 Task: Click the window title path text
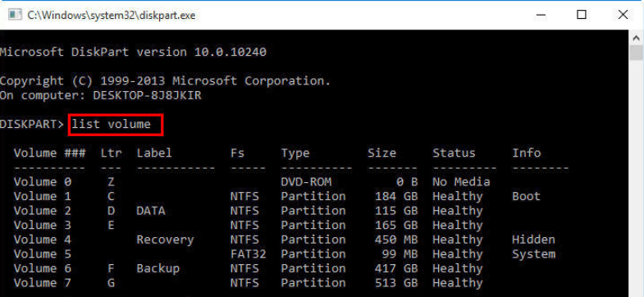pos(111,16)
